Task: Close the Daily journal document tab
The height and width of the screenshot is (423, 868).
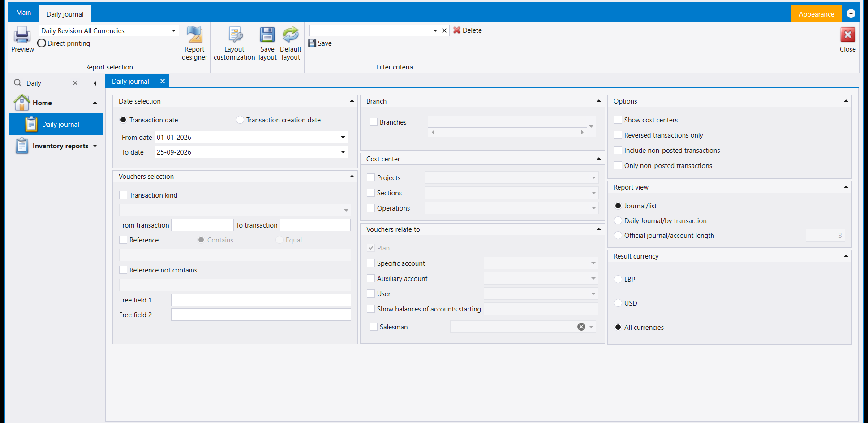Action: [x=163, y=81]
